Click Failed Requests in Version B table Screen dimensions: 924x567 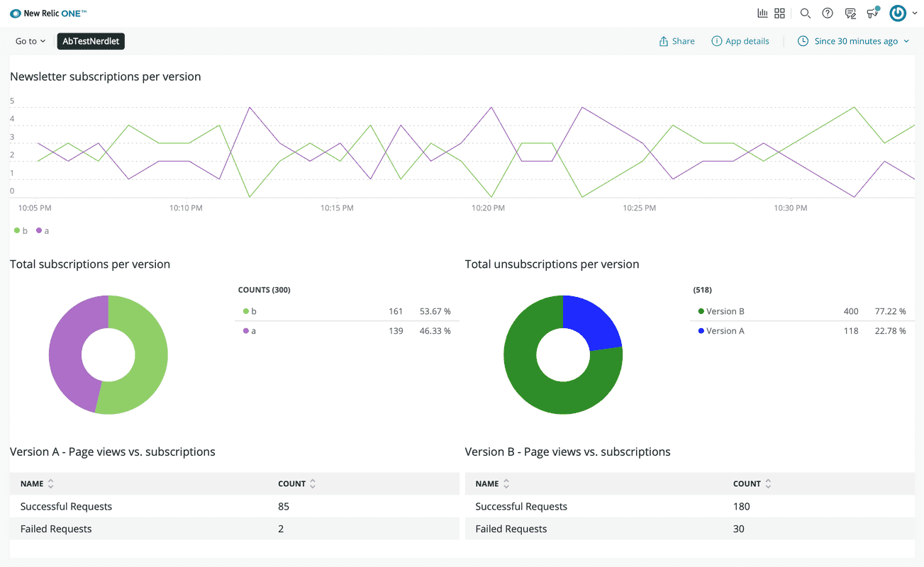[x=511, y=529]
